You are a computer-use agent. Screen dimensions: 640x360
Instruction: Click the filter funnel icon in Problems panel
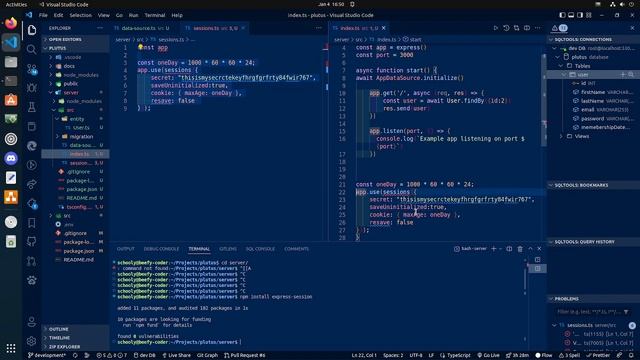tap(626, 312)
